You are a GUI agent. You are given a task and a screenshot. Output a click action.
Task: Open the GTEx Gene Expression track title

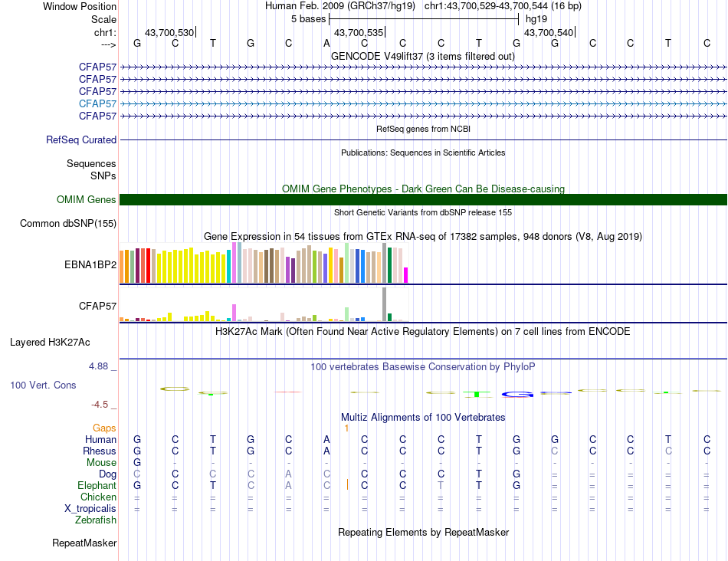[422, 236]
